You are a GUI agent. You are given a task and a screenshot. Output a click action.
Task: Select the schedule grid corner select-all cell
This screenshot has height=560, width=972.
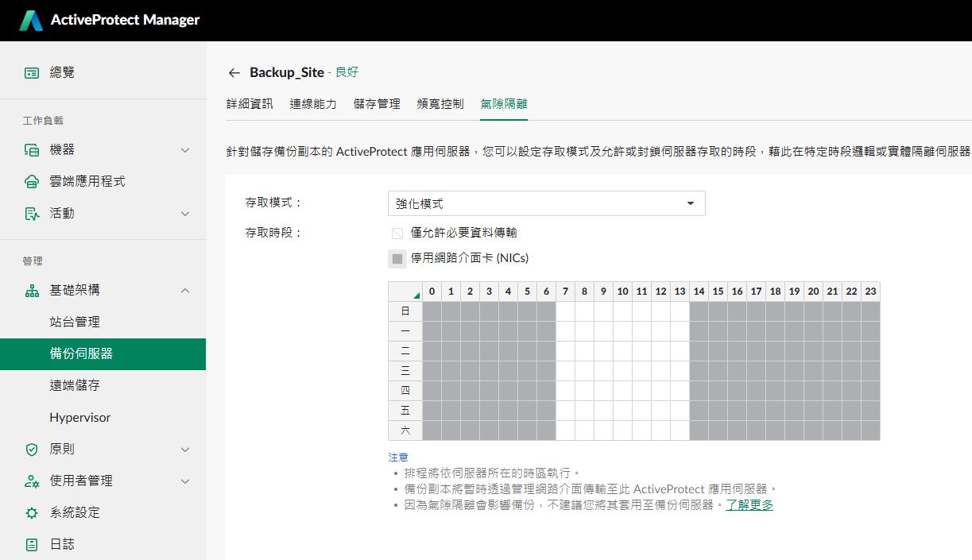tap(405, 292)
